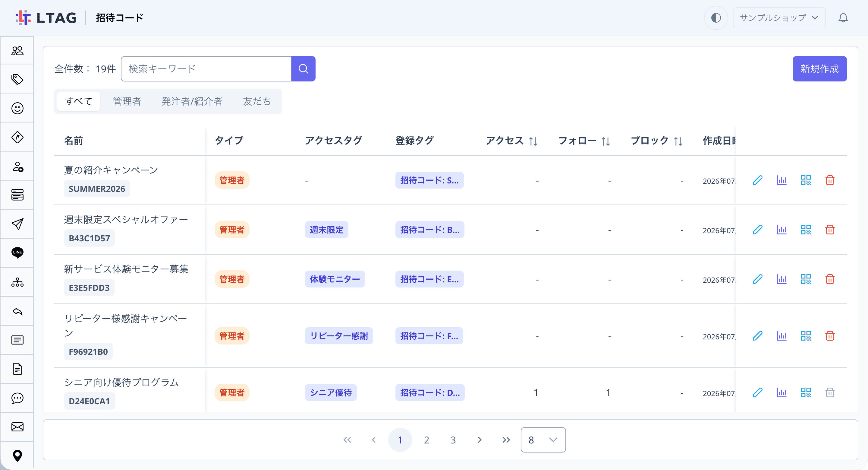Open notifications bell icon
This screenshot has height=470, width=868.
(x=843, y=17)
